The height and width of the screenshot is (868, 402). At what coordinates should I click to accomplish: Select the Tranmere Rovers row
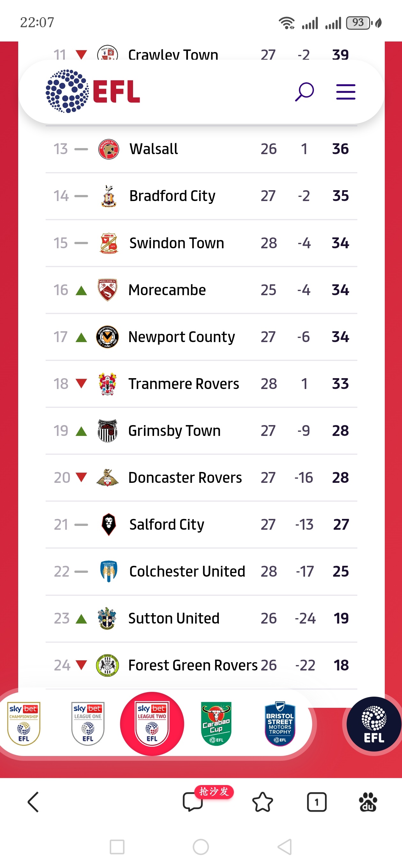[201, 384]
